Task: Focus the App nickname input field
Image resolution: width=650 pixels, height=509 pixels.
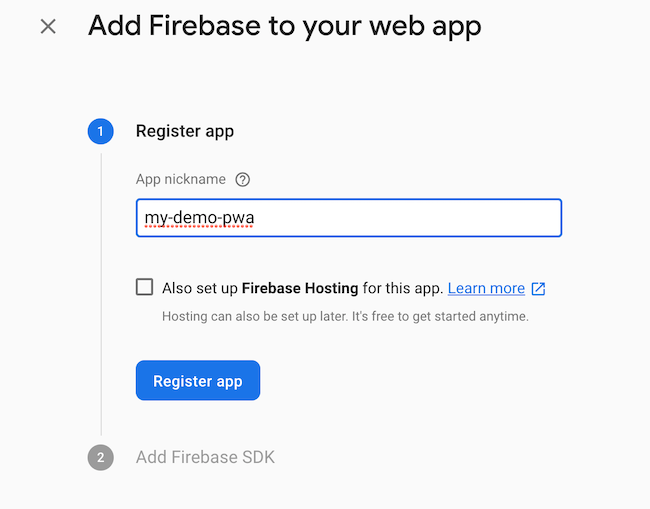Action: [349, 218]
